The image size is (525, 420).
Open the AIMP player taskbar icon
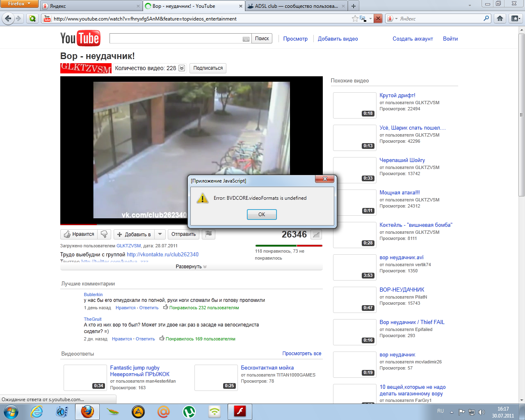[x=138, y=411]
